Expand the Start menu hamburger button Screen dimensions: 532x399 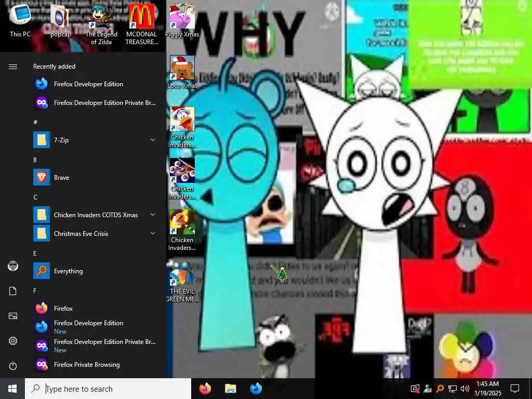coord(13,66)
